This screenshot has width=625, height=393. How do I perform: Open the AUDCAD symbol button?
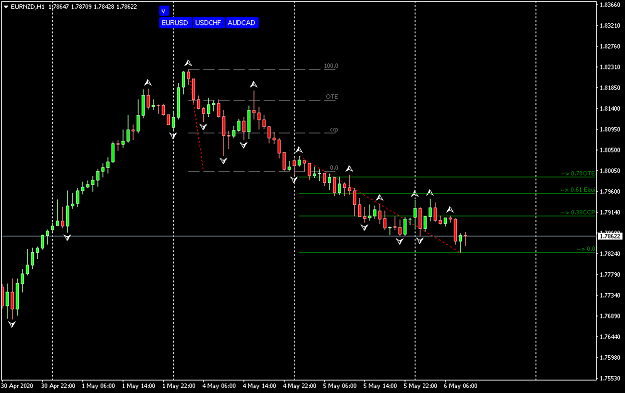242,23
